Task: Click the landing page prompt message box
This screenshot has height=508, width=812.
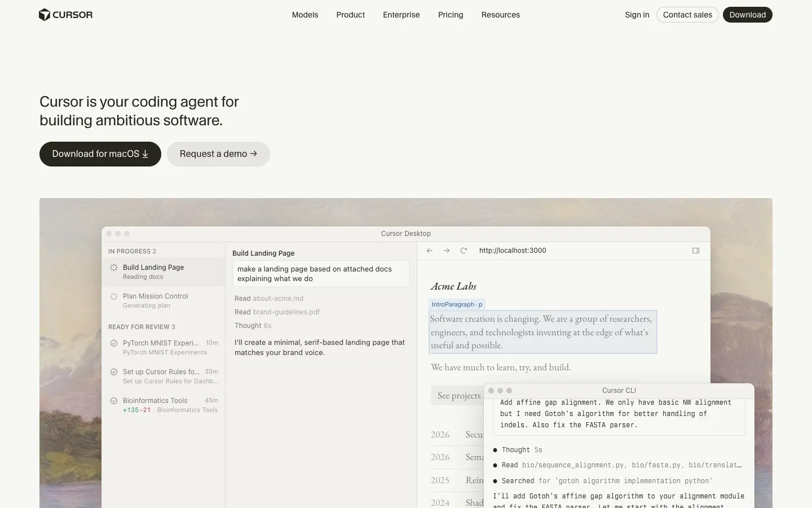Action: (321, 274)
